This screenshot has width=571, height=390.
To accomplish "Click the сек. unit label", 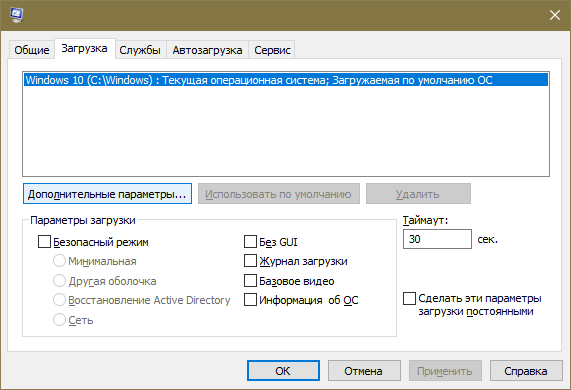I will [x=487, y=239].
